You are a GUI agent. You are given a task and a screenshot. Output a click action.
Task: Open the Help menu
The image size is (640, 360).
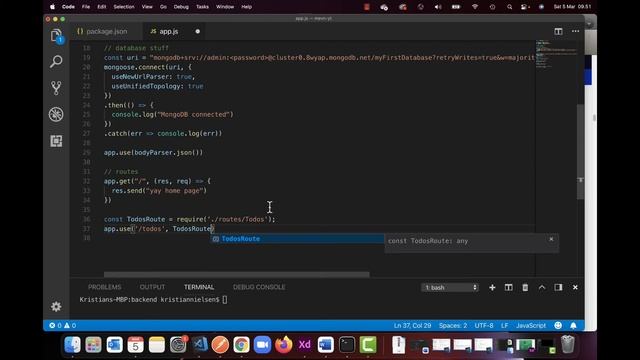pos(247,7)
